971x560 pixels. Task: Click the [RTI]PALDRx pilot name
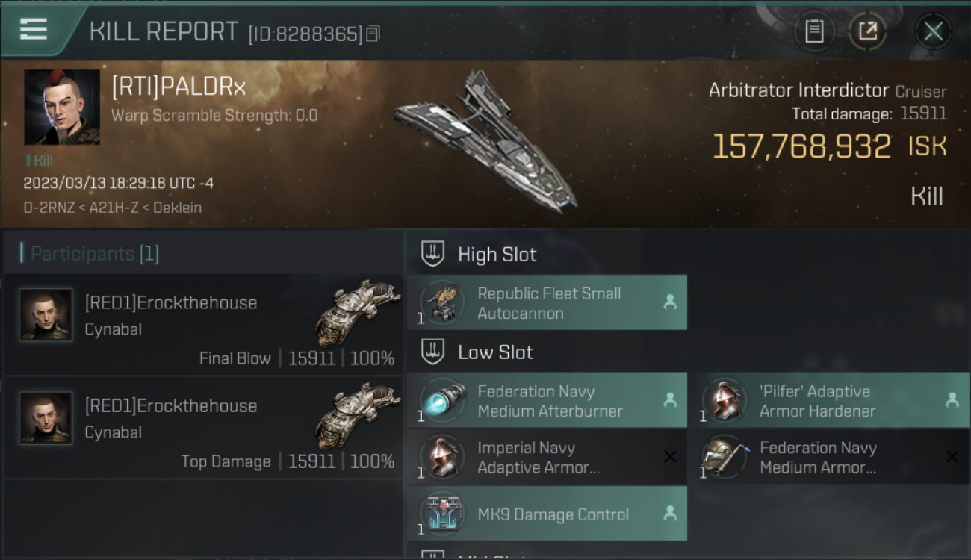(179, 87)
